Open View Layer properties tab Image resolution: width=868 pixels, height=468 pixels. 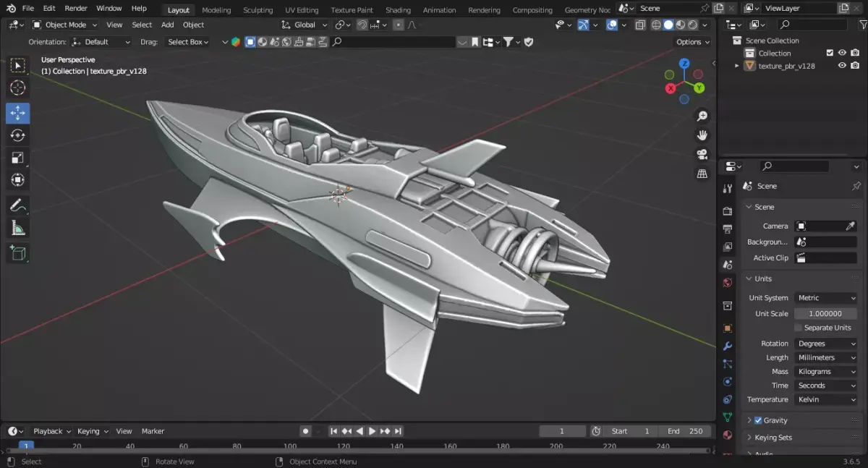tap(728, 247)
